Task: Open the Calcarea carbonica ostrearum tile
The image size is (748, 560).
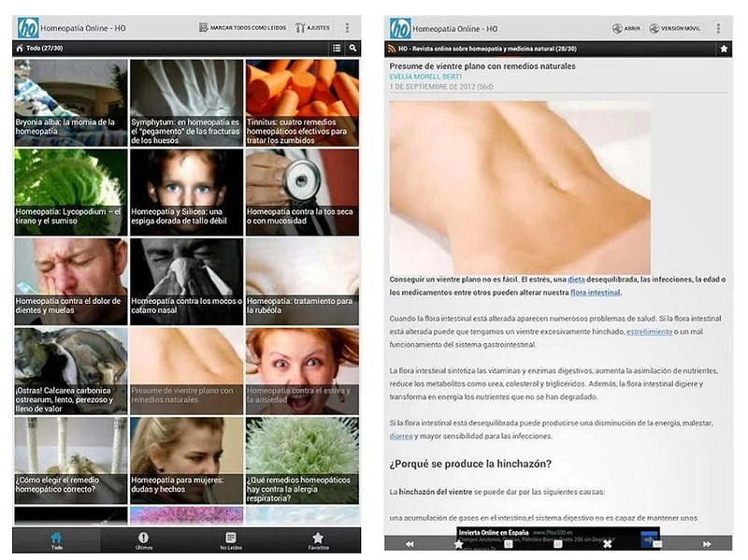Action: point(71,371)
